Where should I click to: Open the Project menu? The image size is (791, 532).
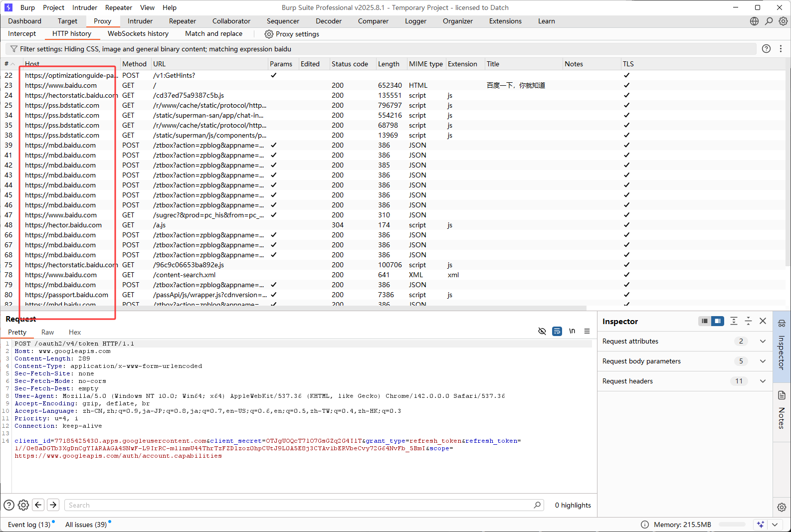53,7
